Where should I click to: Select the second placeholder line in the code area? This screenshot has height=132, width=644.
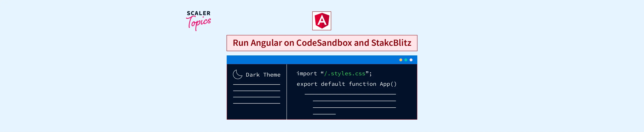[x=354, y=101]
